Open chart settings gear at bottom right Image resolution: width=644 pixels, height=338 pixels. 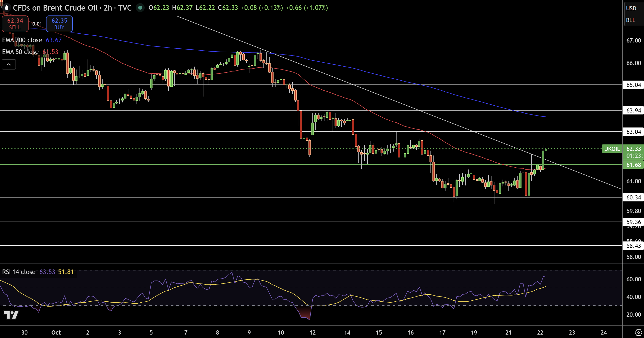(x=638, y=333)
